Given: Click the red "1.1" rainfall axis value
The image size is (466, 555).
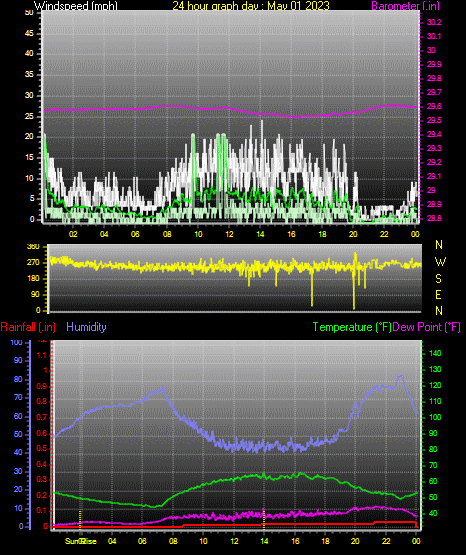Looking at the screenshot, I should coord(42,355).
